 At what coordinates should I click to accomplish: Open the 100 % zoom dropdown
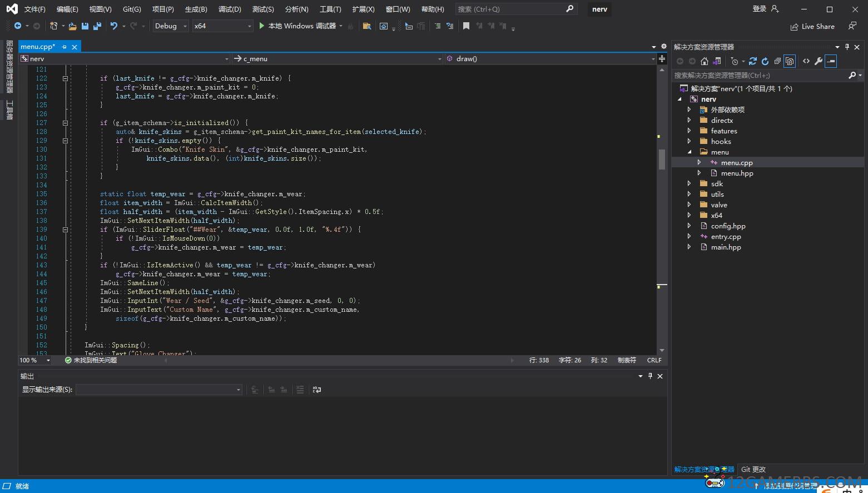[x=35, y=360]
